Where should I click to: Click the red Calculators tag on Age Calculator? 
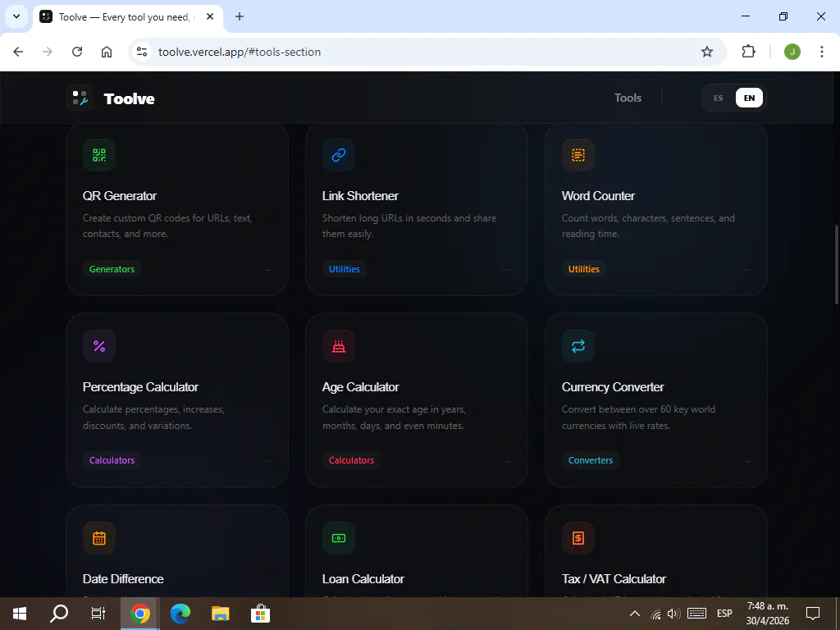click(x=351, y=460)
